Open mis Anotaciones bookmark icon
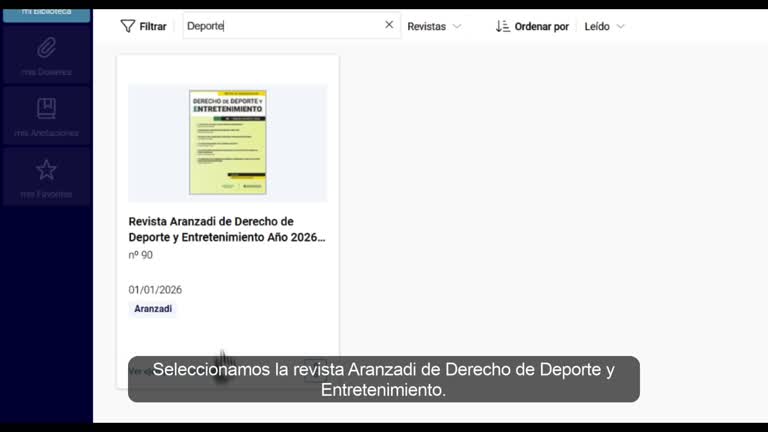The height and width of the screenshot is (432, 768). pyautogui.click(x=47, y=108)
